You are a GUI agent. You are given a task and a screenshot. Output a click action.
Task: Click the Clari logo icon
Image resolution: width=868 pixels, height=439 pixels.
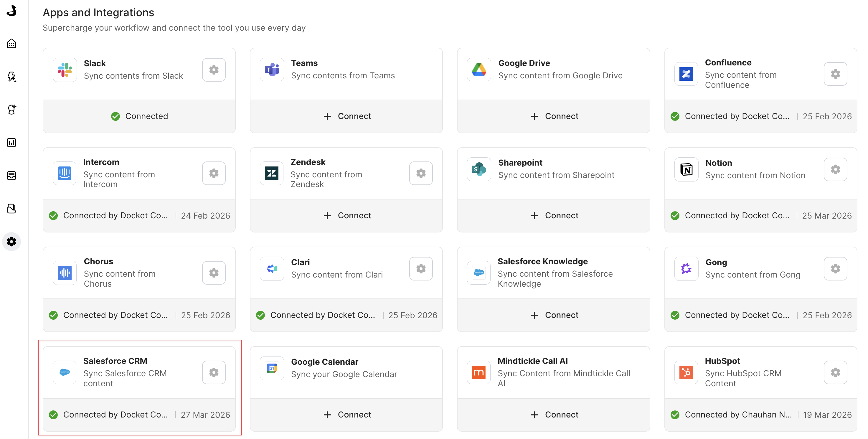[272, 268]
